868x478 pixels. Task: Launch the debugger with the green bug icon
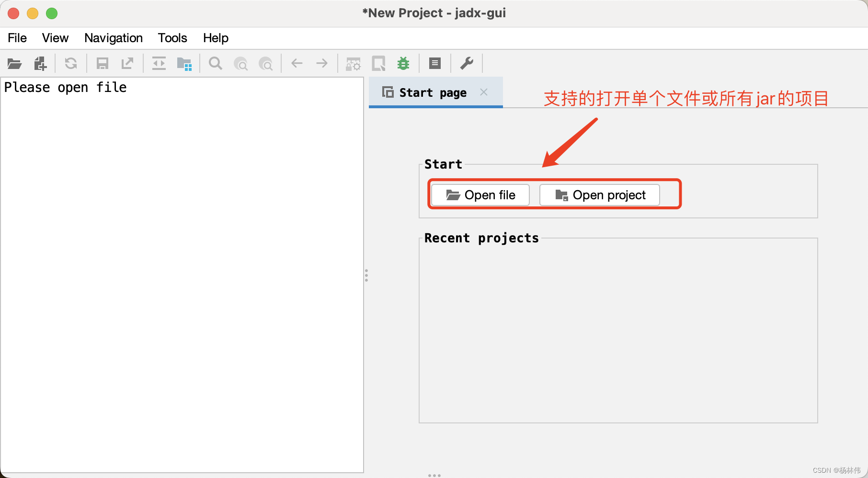click(x=403, y=63)
